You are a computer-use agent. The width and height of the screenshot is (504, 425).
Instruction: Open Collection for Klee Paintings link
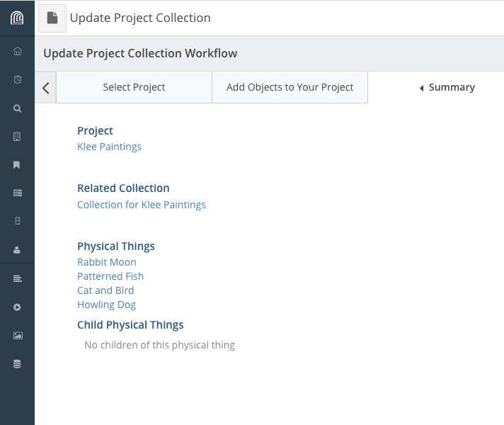142,205
